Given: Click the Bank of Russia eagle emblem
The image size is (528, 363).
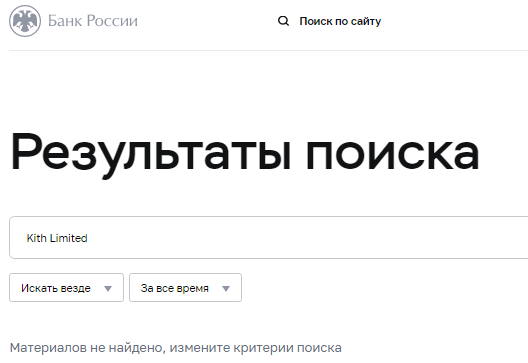Looking at the screenshot, I should (25, 21).
